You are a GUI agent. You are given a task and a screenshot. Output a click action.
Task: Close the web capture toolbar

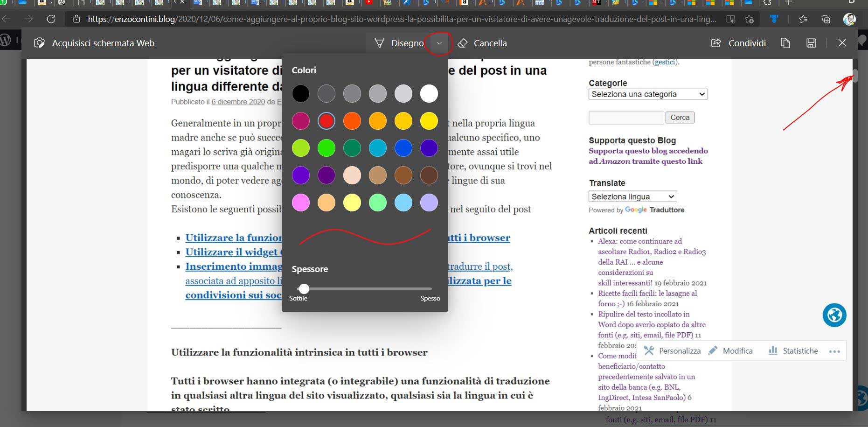[x=842, y=43]
